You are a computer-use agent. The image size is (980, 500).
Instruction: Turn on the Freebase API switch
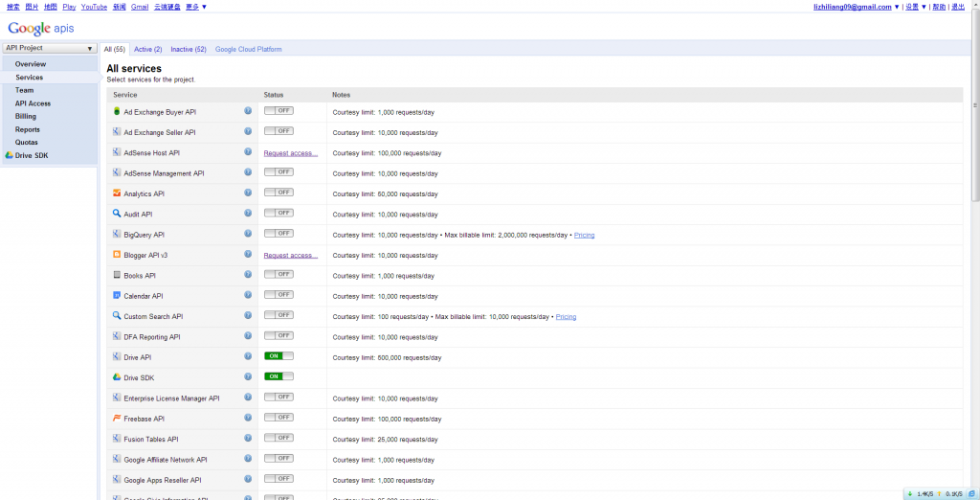pyautogui.click(x=278, y=418)
